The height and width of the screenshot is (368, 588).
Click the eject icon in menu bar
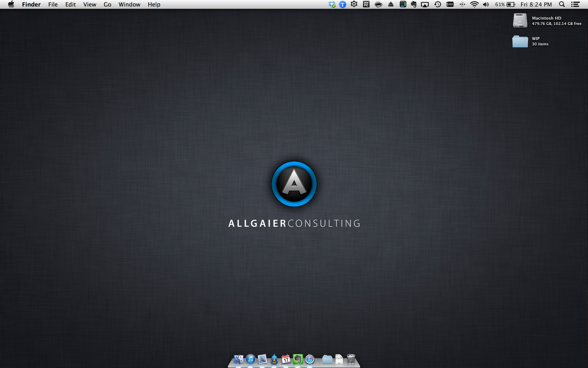(391, 4)
